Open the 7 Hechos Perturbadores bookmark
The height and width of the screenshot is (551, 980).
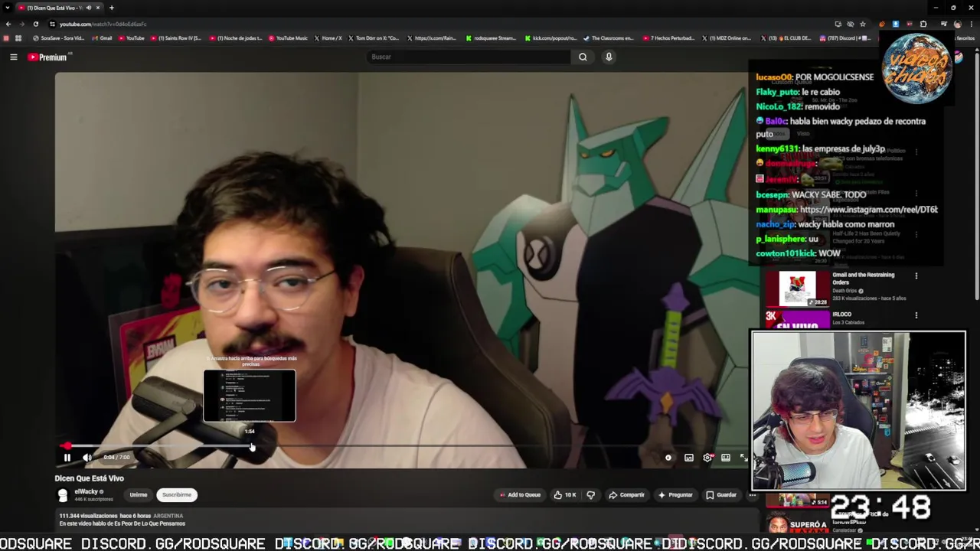pyautogui.click(x=668, y=38)
